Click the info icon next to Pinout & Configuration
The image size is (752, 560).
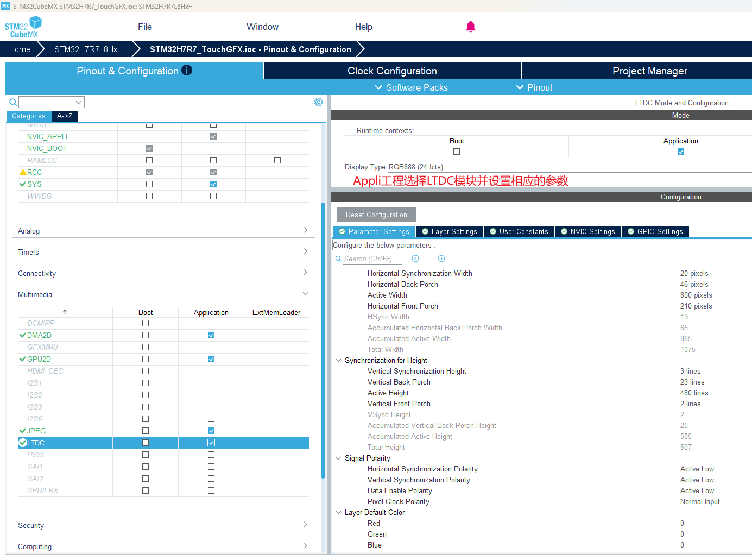187,70
